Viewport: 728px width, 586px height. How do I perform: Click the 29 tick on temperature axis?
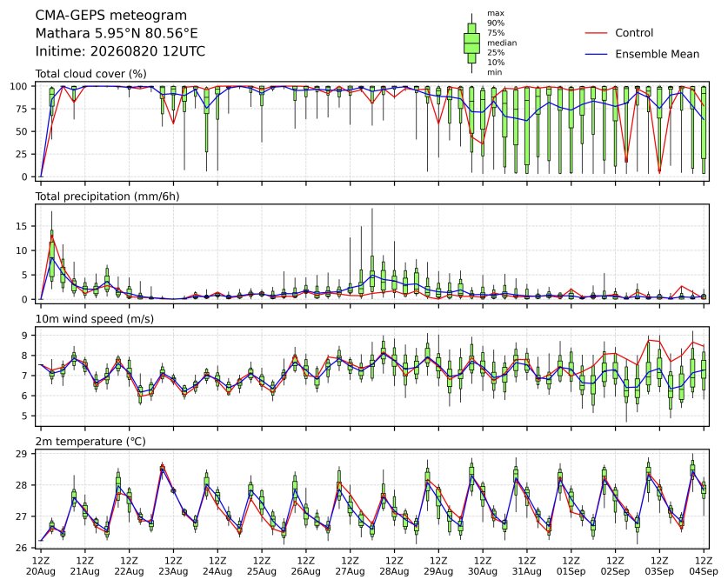(22, 454)
